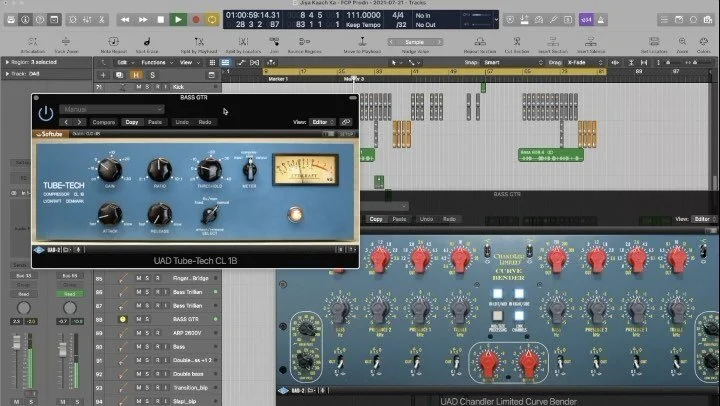This screenshot has width=720, height=406.
Task: Click the add track plus button
Action: pos(103,75)
